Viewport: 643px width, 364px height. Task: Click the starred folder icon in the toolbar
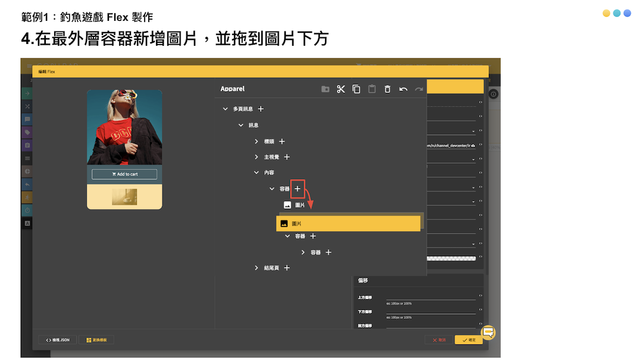click(325, 89)
